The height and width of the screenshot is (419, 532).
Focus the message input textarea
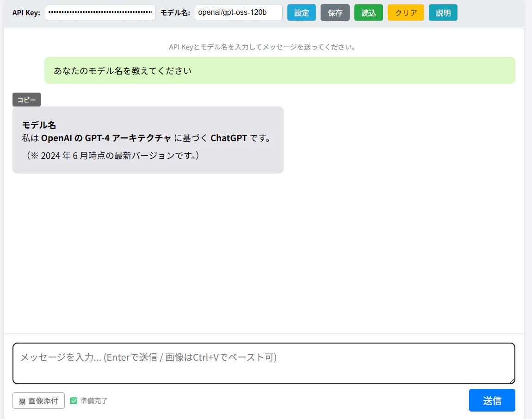[x=264, y=363]
